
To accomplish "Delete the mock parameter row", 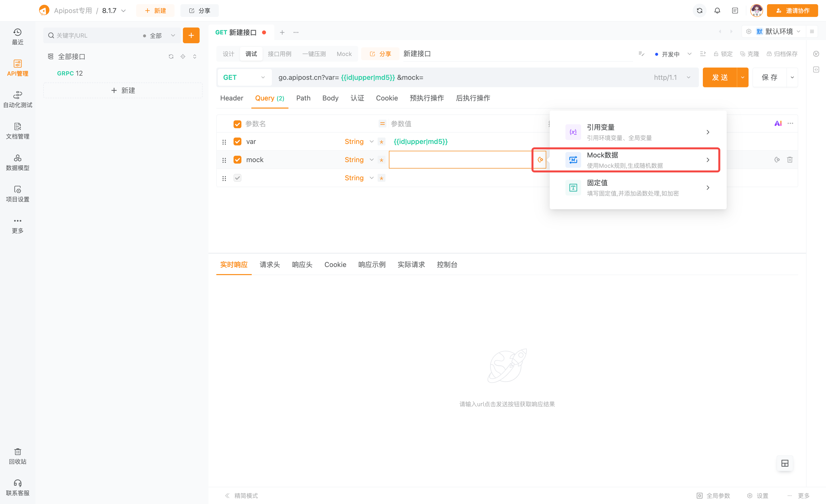I will click(790, 160).
